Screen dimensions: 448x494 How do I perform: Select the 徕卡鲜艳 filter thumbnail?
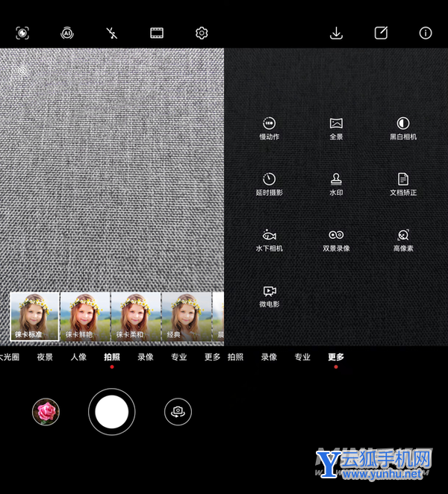click(x=85, y=317)
